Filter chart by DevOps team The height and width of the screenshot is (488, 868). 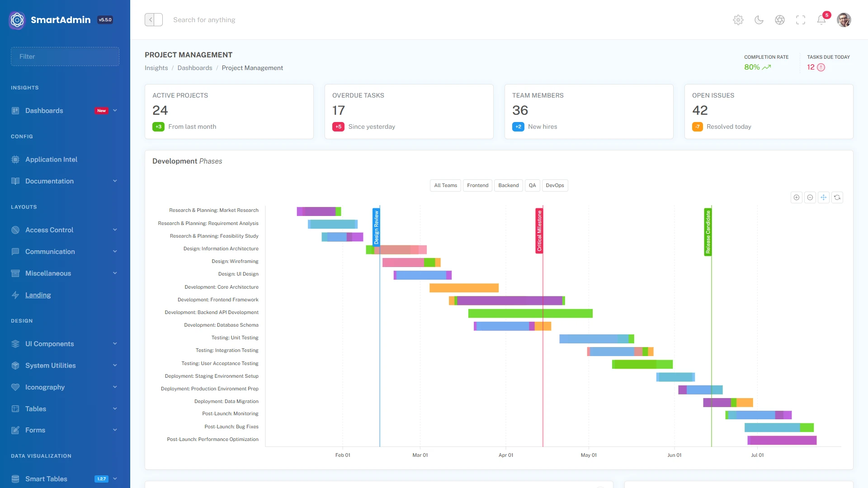pos(555,186)
